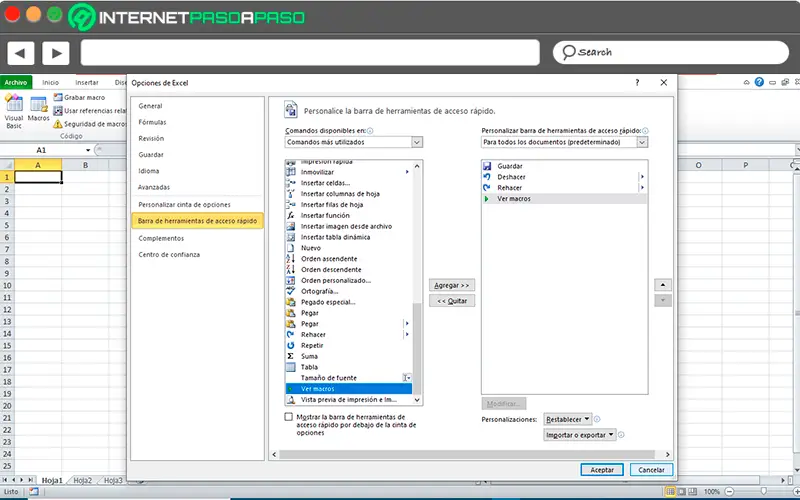Click the browser Search field

coord(670,53)
